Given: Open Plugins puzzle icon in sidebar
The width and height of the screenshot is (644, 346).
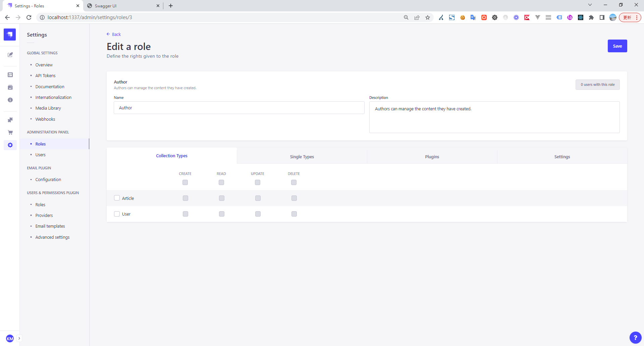Looking at the screenshot, I should click(x=10, y=120).
